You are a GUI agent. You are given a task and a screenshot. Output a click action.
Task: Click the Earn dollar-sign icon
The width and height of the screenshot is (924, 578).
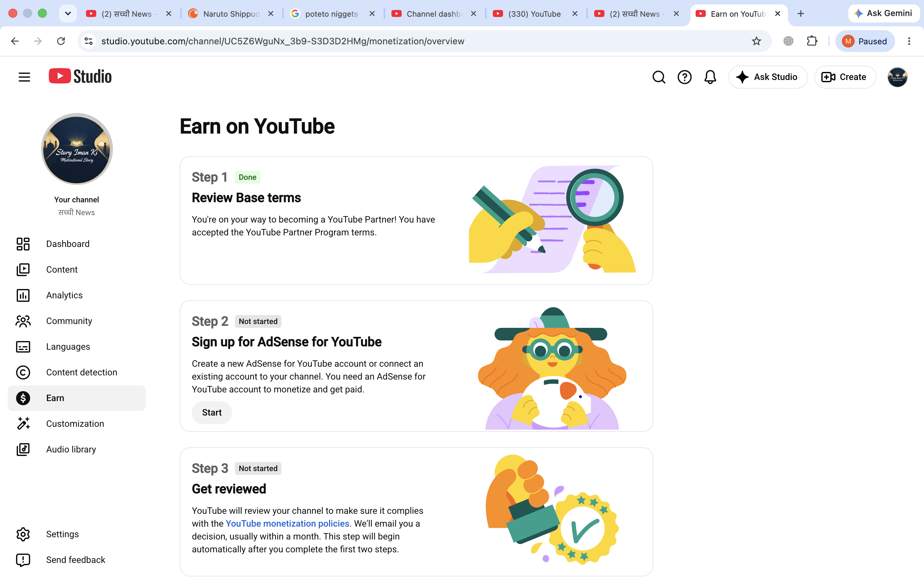(23, 398)
